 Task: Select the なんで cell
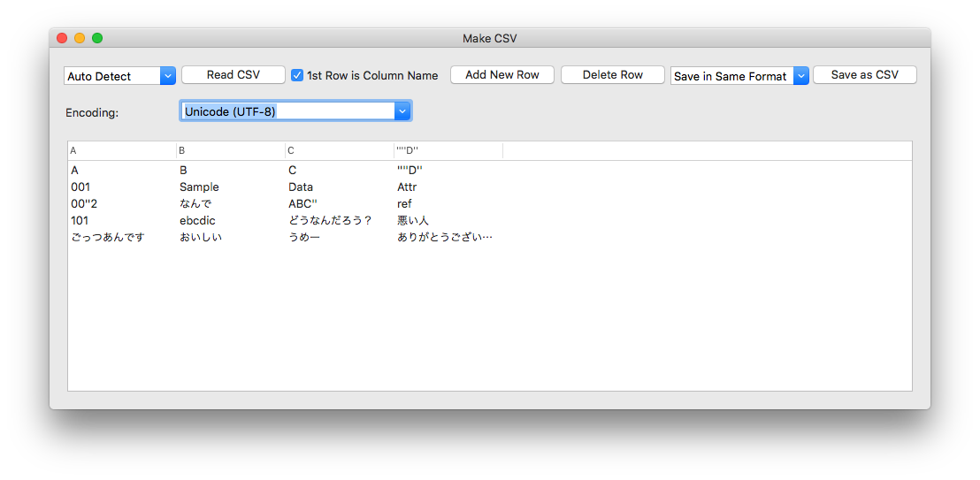pos(195,203)
